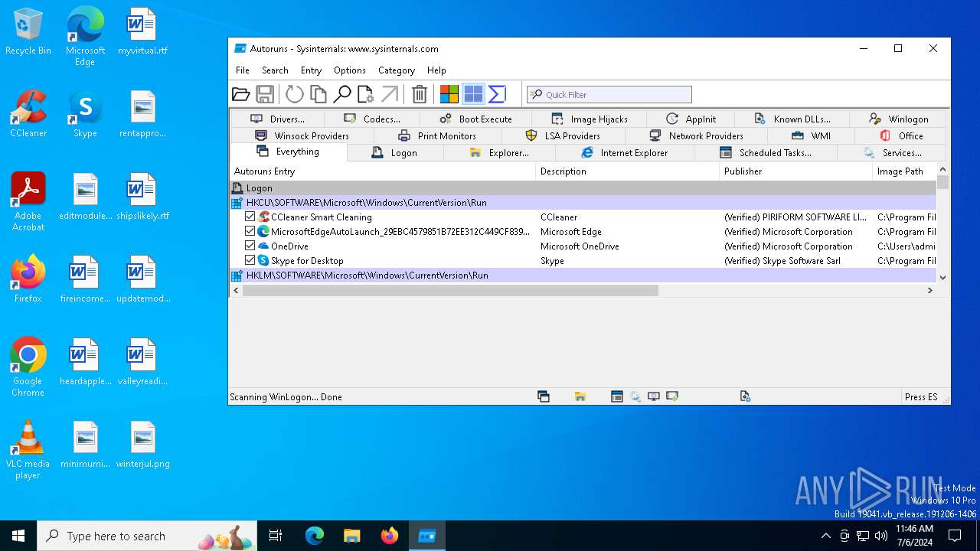Open a saved Autoruns file with folder icon
The height and width of the screenshot is (551, 980).
[x=241, y=94]
